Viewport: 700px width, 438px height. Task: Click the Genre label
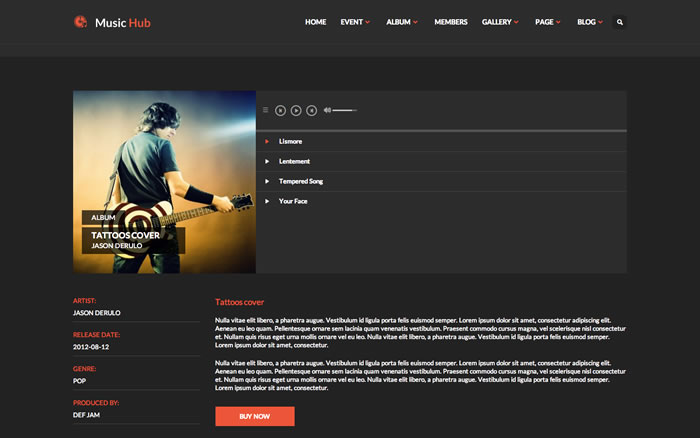tap(85, 369)
